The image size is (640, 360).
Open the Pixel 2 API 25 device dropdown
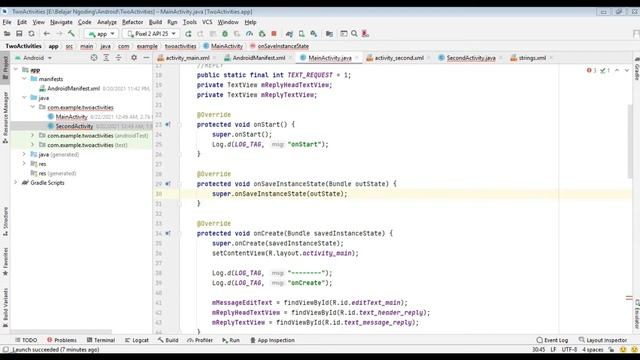coord(151,34)
